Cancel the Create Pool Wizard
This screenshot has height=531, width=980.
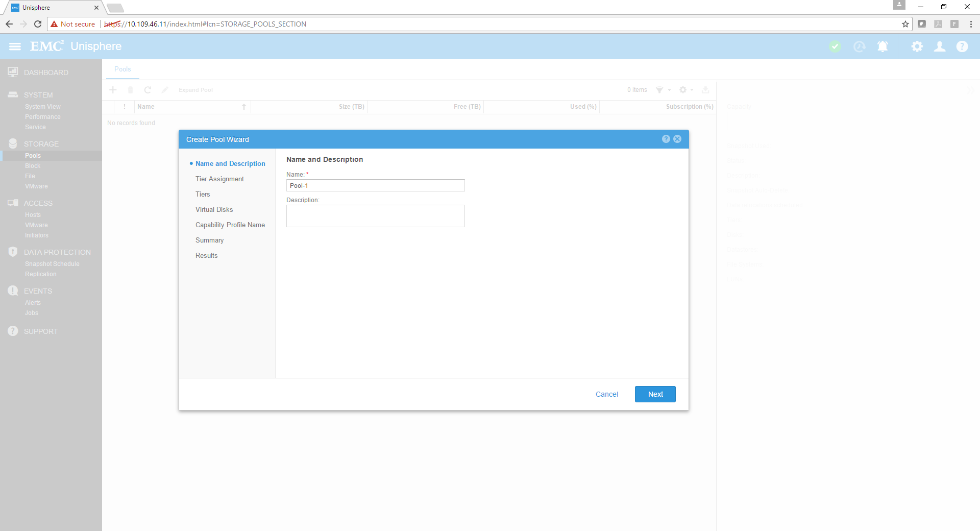tap(606, 394)
